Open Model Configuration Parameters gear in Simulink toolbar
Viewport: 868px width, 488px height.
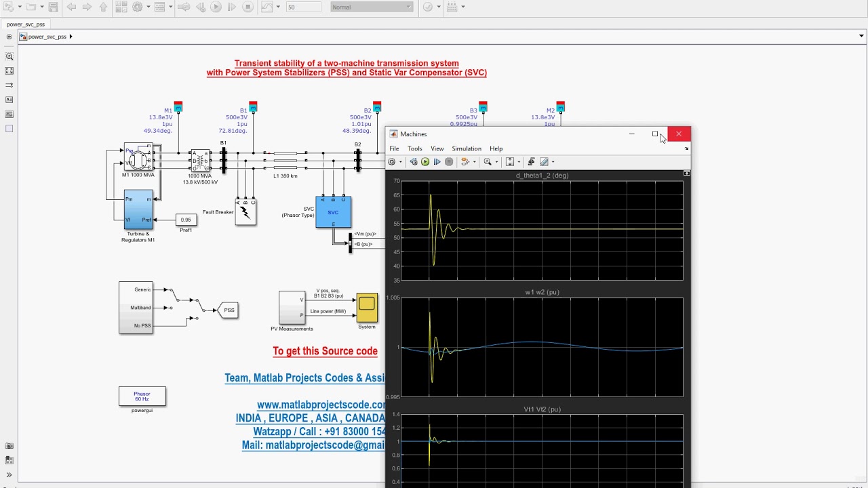point(137,7)
